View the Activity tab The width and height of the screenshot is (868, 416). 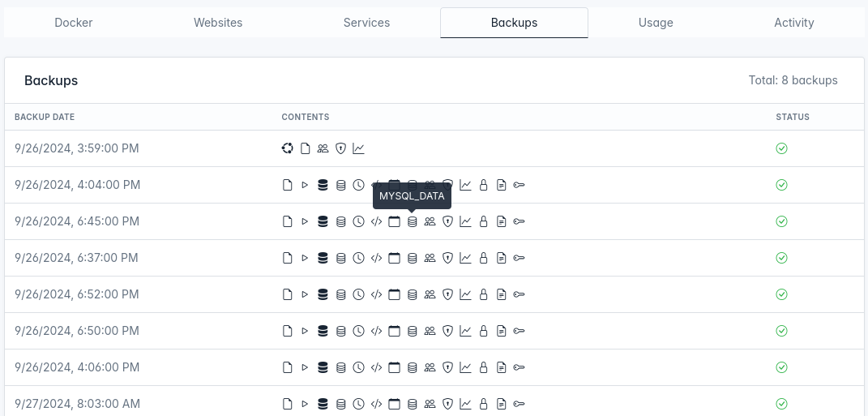793,23
